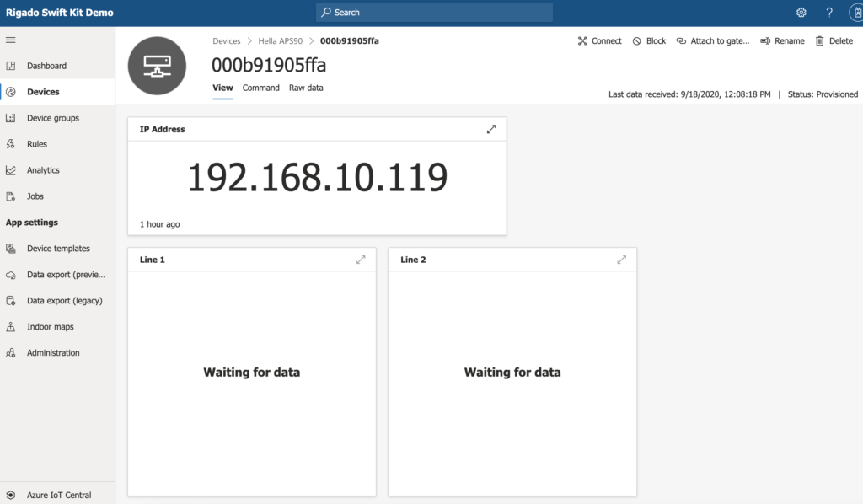Open Data export (legacy) icon
The height and width of the screenshot is (504, 863).
pyautogui.click(x=10, y=301)
